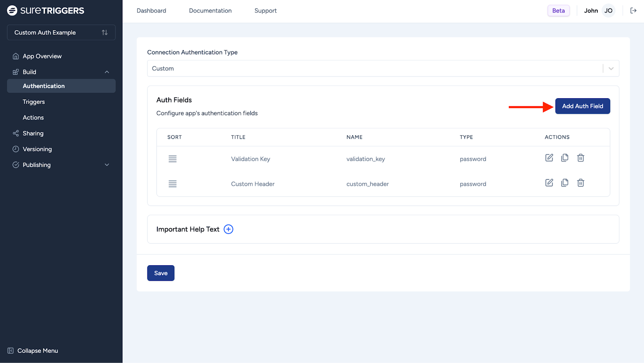Copy the Custom Header auth field
The width and height of the screenshot is (644, 363).
(x=565, y=183)
